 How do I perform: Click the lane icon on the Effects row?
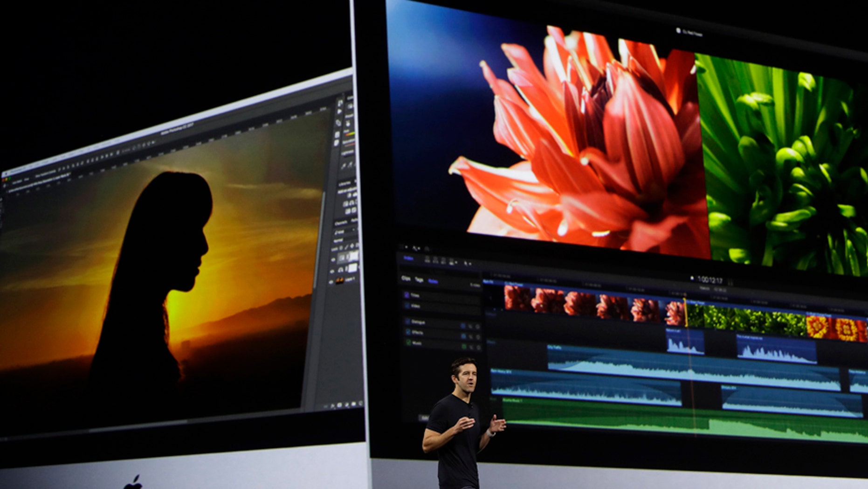pyautogui.click(x=463, y=336)
